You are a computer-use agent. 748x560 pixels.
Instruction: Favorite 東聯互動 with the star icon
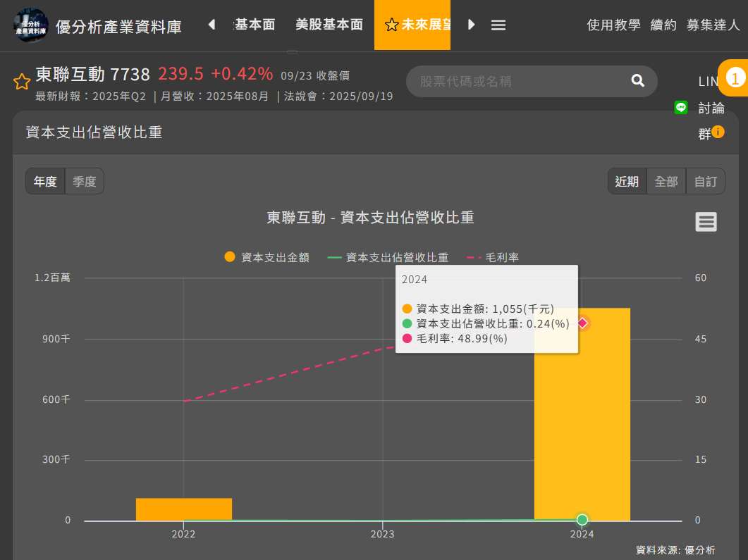pyautogui.click(x=21, y=82)
